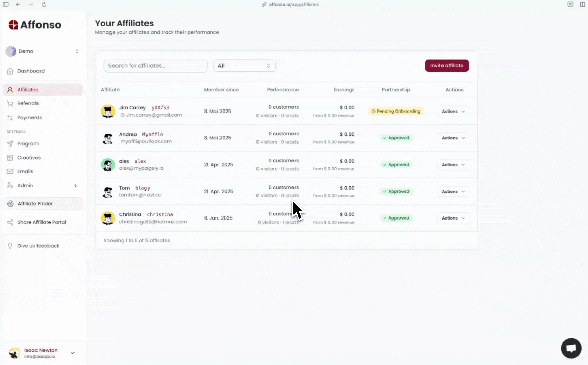Viewport: 588px width, 365px height.
Task: Click the Pending Onboarding badge for Jim Carrey
Action: point(396,111)
